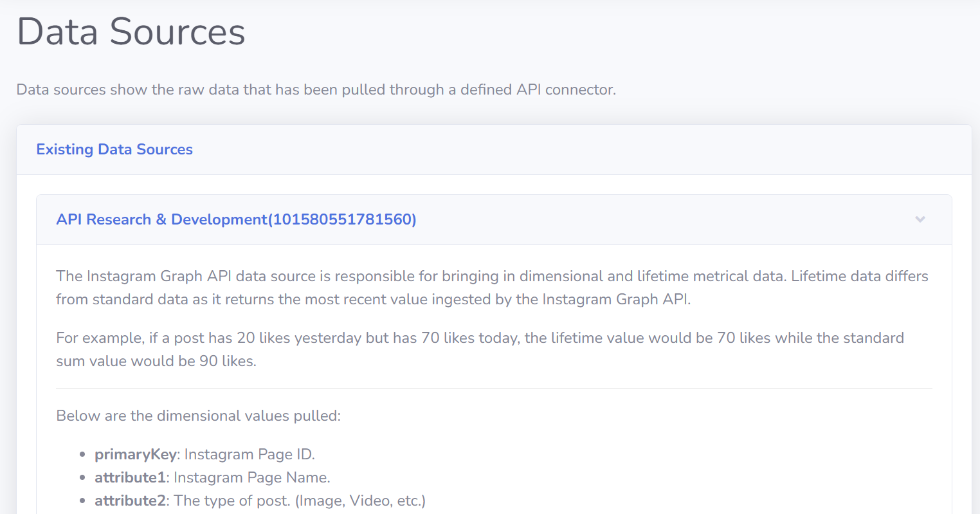This screenshot has height=514, width=980.
Task: Collapse the API Research & Development chevron
Action: tap(920, 219)
